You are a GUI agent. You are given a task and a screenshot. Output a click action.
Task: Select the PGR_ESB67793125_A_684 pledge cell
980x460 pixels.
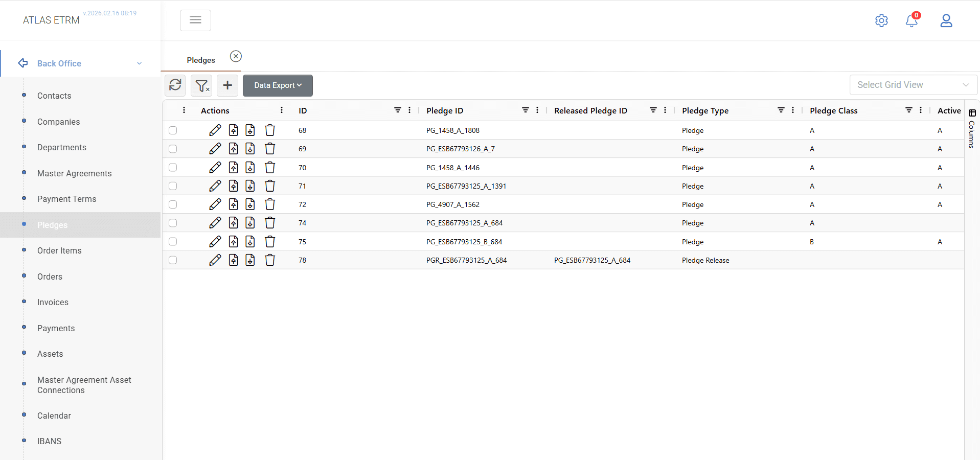[x=467, y=260]
